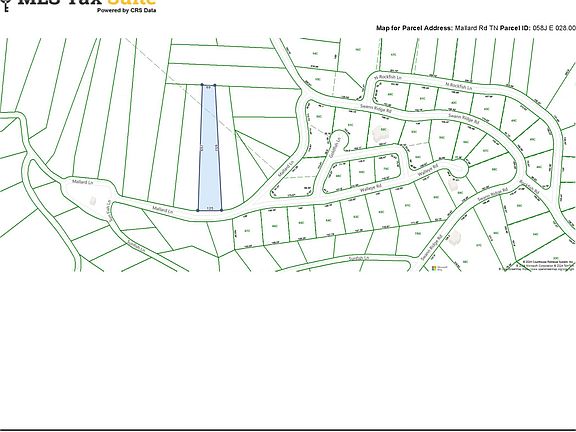Click the 125 frontage dimension on the highlighted parcel

(210, 208)
